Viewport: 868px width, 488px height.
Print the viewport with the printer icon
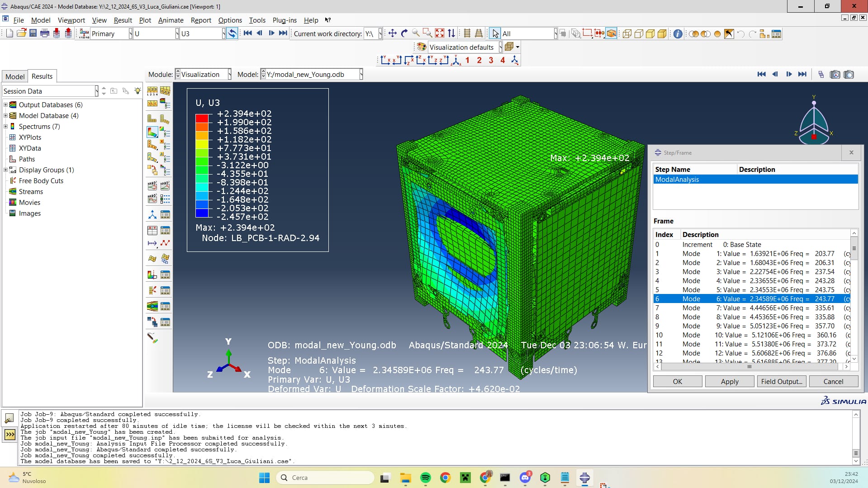(45, 33)
